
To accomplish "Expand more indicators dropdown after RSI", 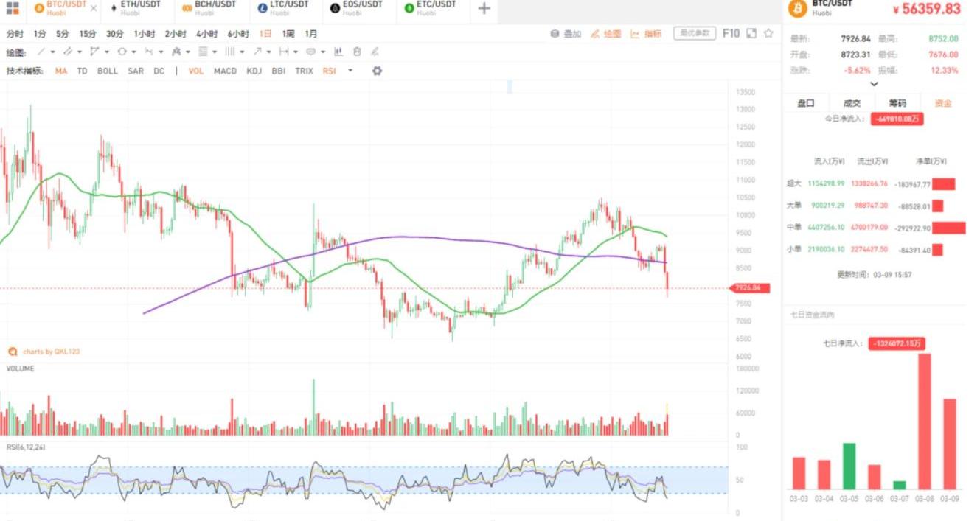I will click(x=350, y=71).
